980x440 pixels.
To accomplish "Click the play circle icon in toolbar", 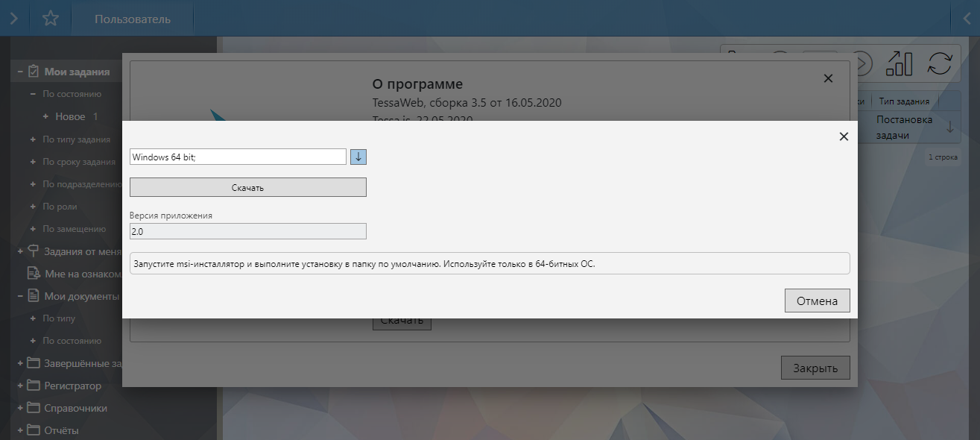I will tap(862, 63).
